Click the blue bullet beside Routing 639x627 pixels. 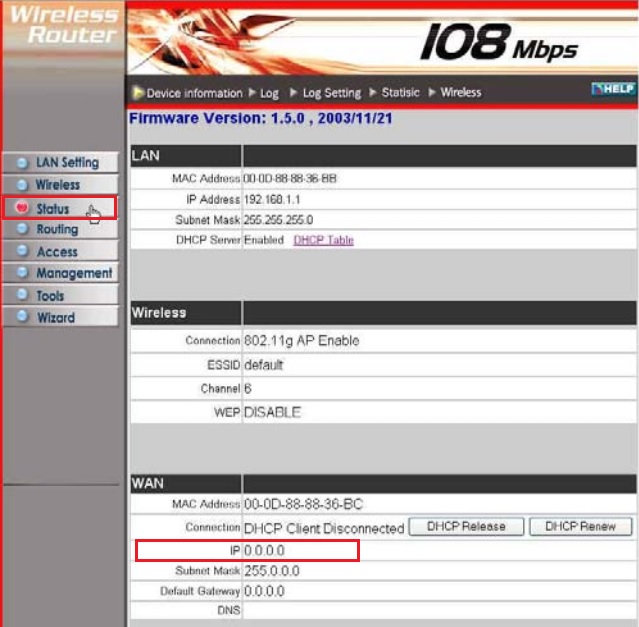(22, 229)
